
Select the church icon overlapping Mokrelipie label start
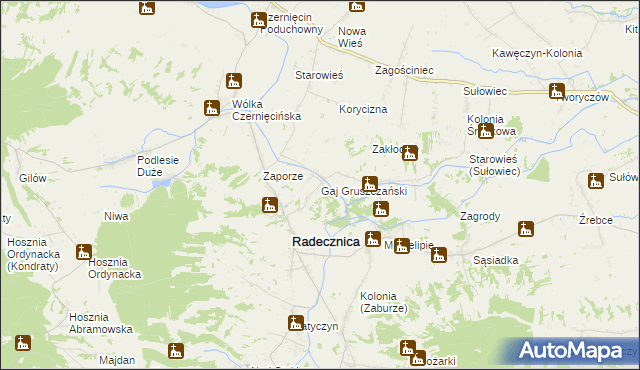pyautogui.click(x=402, y=246)
